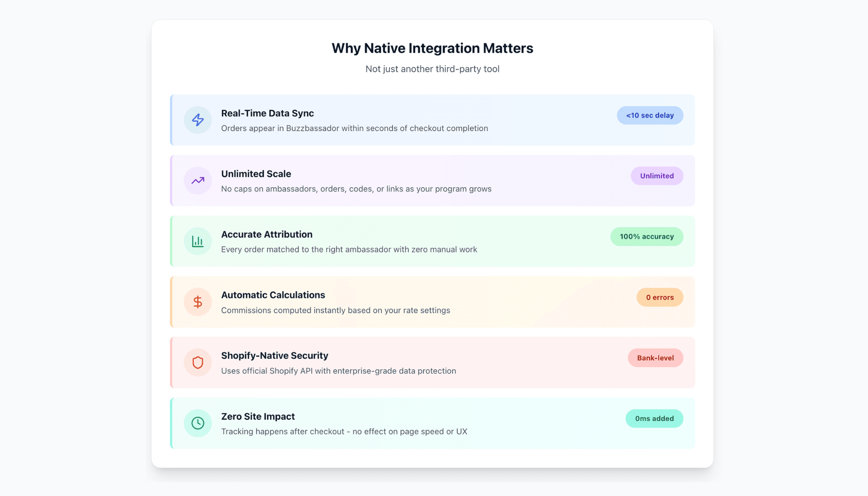868x496 pixels.
Task: Click the 'Unlimited Scale' heading
Action: 256,174
